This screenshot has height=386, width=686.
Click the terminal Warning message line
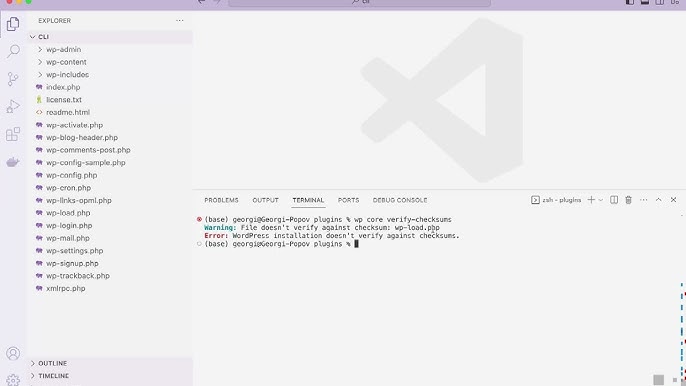click(x=322, y=228)
